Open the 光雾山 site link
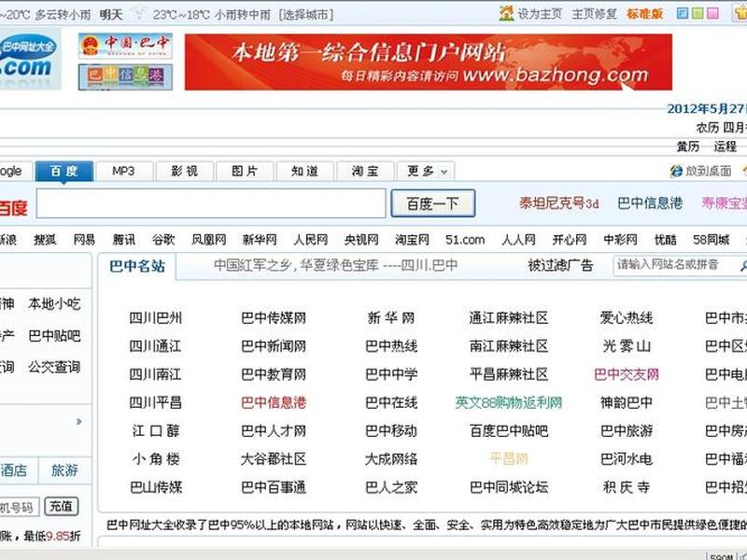 (x=627, y=345)
